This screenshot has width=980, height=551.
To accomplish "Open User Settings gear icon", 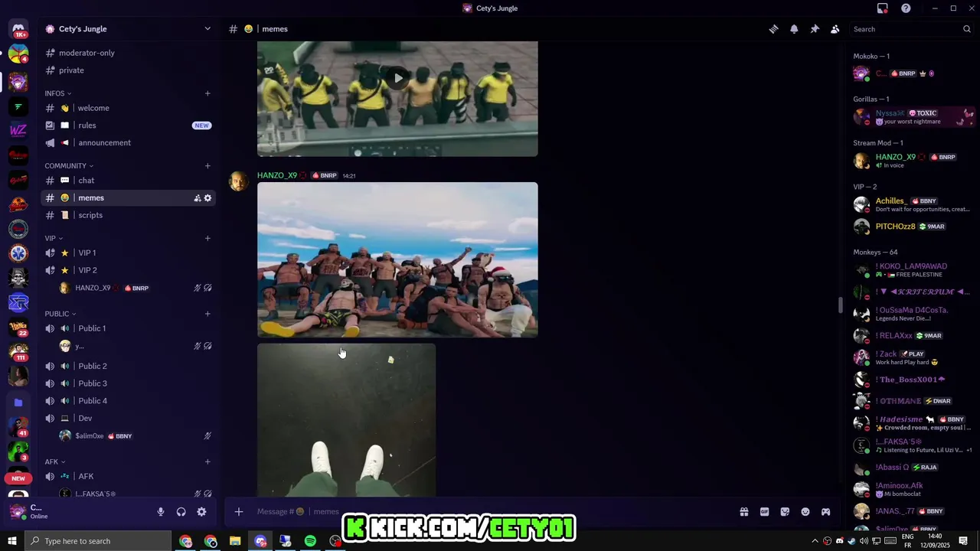I will [x=201, y=512].
